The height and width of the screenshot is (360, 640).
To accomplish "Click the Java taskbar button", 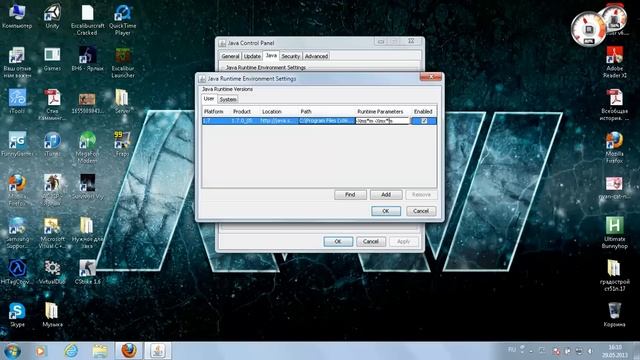I will 158,351.
